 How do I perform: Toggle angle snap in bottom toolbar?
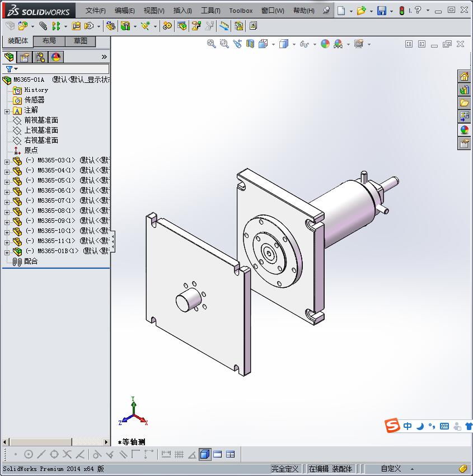192,455
